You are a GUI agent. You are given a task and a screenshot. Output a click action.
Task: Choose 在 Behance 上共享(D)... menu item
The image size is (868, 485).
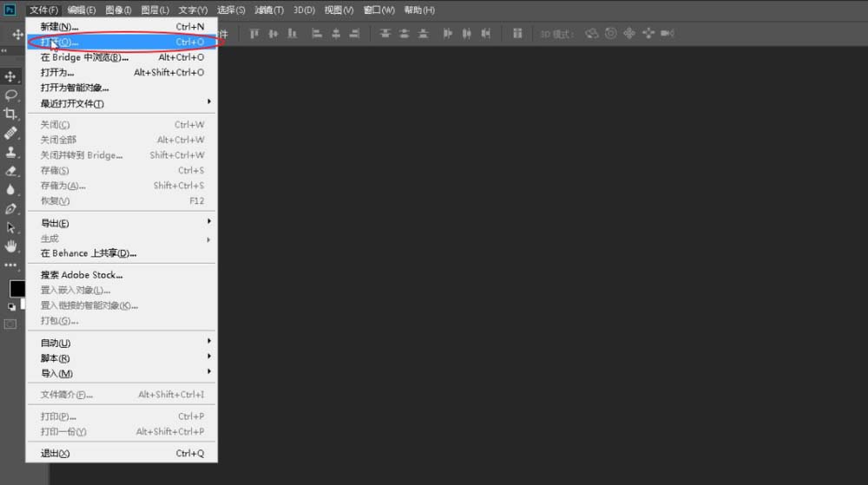(x=122, y=253)
